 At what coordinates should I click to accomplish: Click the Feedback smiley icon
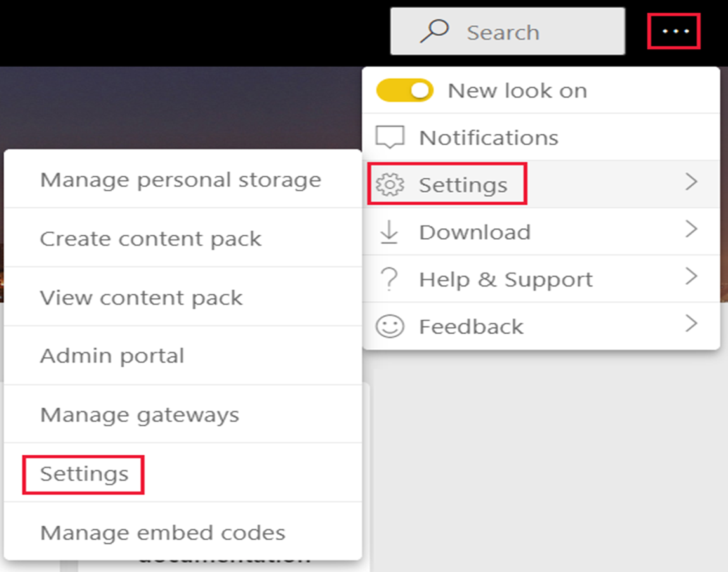tap(390, 326)
